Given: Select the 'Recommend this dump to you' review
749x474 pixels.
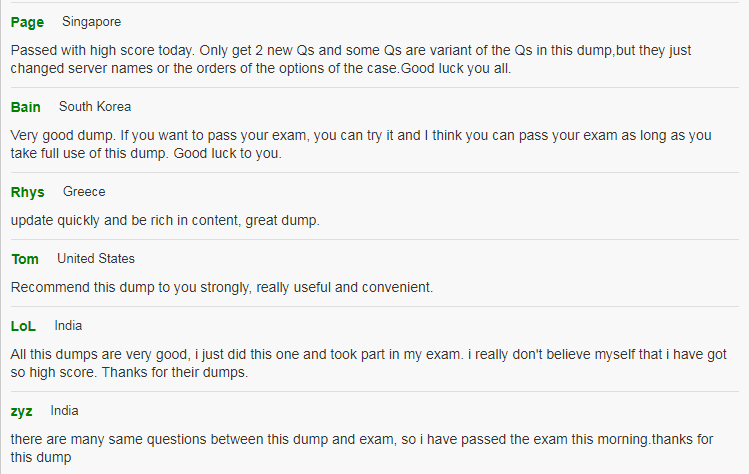Looking at the screenshot, I should [x=222, y=287].
